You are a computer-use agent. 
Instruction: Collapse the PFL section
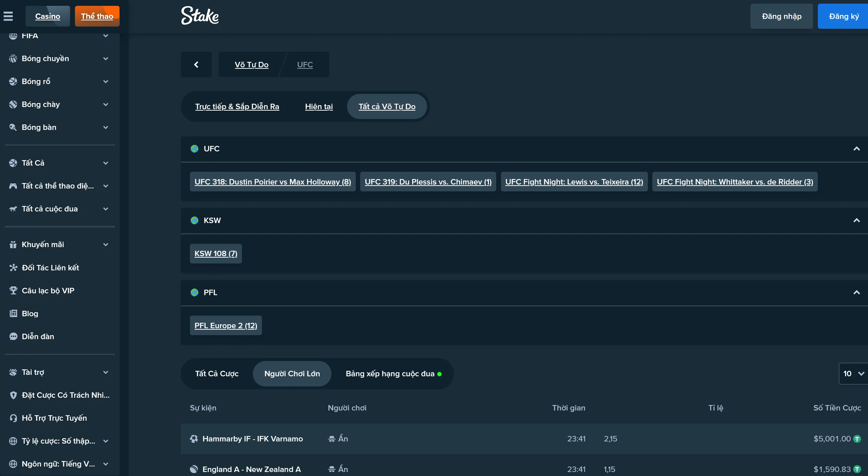856,292
